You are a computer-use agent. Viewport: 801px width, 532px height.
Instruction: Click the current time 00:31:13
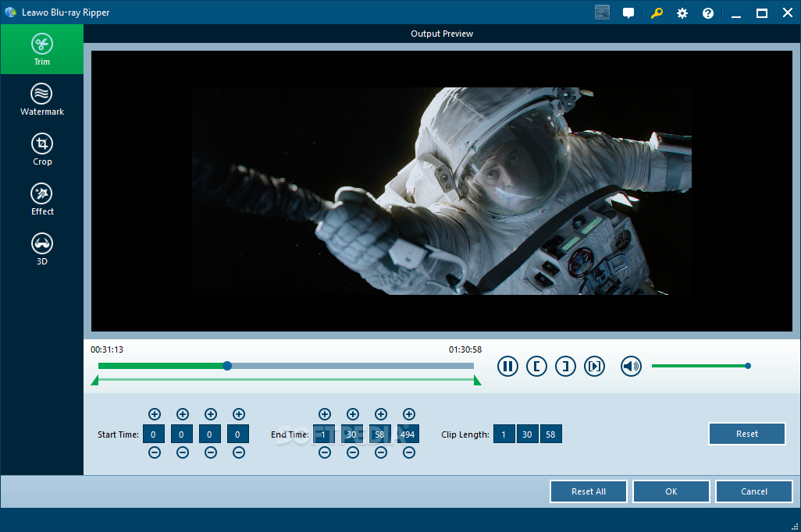point(107,349)
